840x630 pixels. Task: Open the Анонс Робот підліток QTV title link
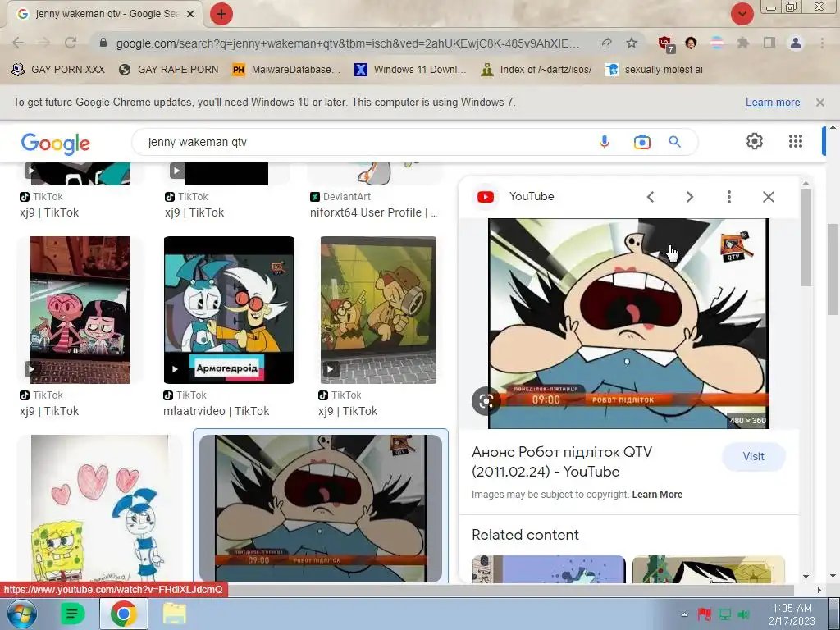click(x=561, y=462)
